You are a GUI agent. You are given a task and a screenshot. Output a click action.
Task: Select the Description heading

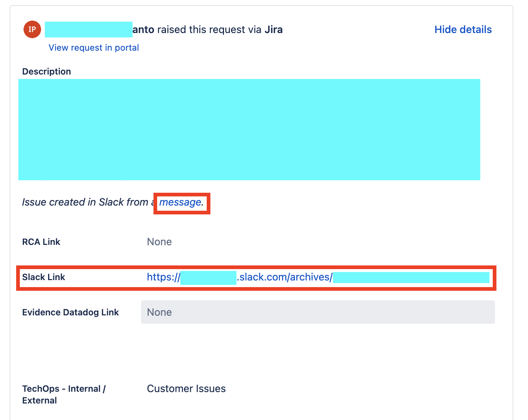point(47,72)
